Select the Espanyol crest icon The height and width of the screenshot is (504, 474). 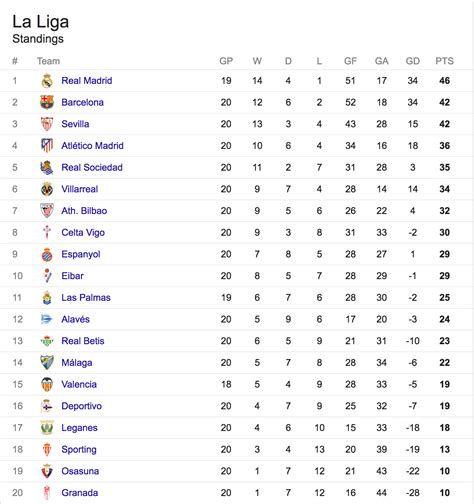click(x=47, y=254)
